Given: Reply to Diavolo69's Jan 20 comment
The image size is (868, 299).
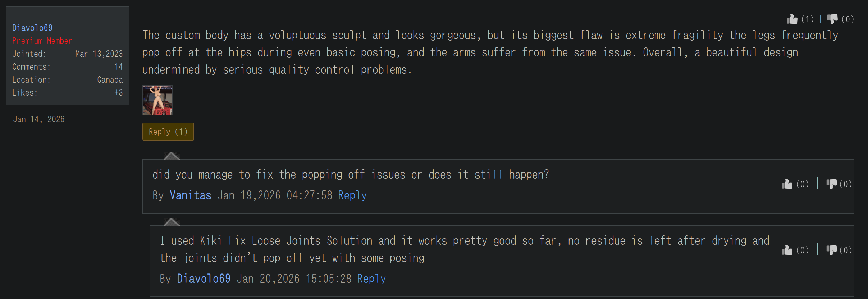Looking at the screenshot, I should (x=371, y=279).
